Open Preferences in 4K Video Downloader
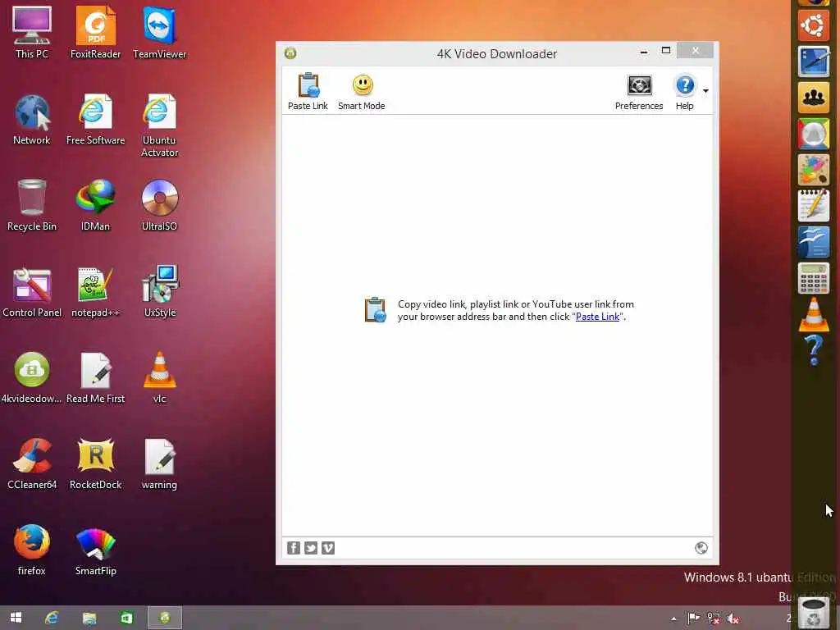The image size is (840, 630). tap(639, 85)
